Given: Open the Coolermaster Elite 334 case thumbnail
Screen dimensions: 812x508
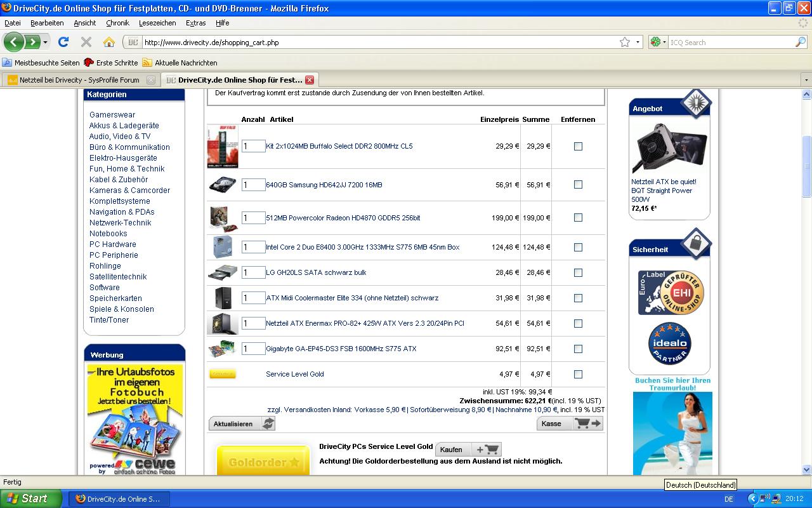Looking at the screenshot, I should [x=223, y=298].
